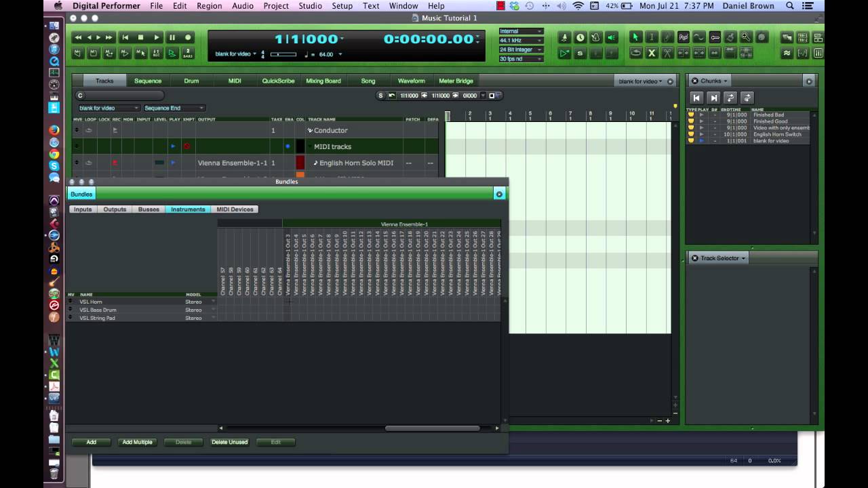Click the English Horn Solo MIDI color swatch
The width and height of the screenshot is (868, 488).
coord(300,163)
